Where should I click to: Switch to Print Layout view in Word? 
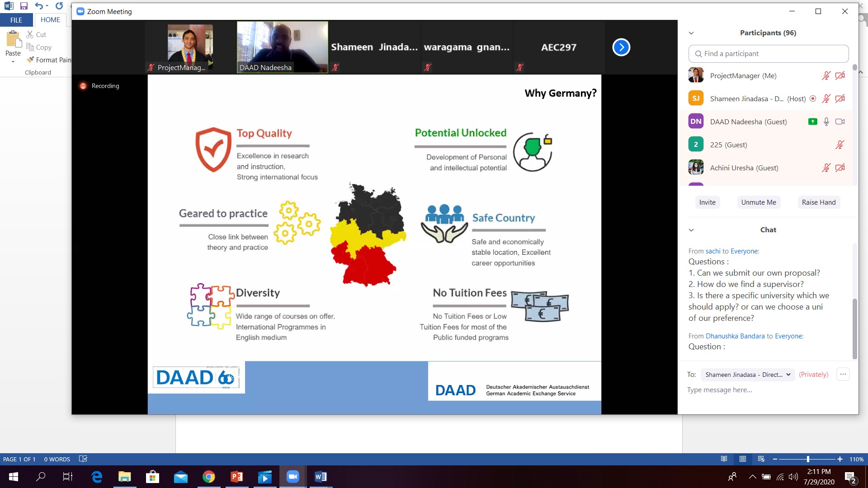(x=743, y=459)
